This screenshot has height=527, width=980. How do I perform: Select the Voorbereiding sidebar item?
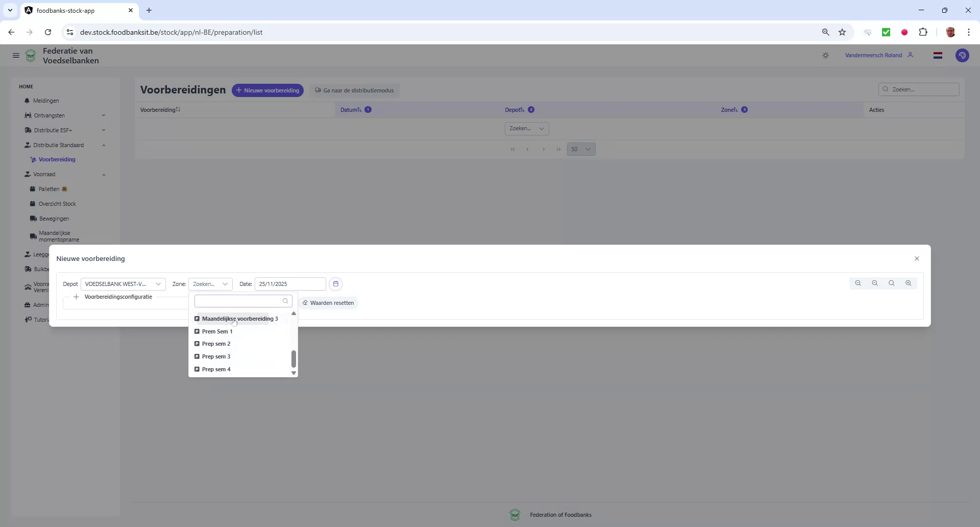(57, 159)
